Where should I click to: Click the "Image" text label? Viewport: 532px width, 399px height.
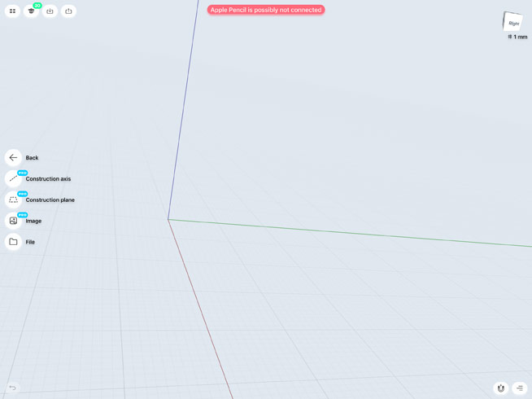(x=33, y=221)
